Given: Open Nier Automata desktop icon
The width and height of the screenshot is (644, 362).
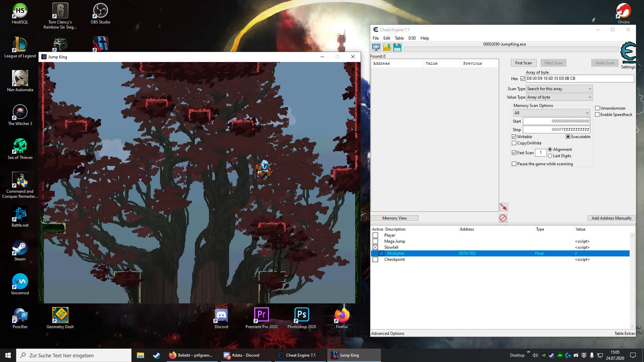Looking at the screenshot, I should tap(20, 81).
